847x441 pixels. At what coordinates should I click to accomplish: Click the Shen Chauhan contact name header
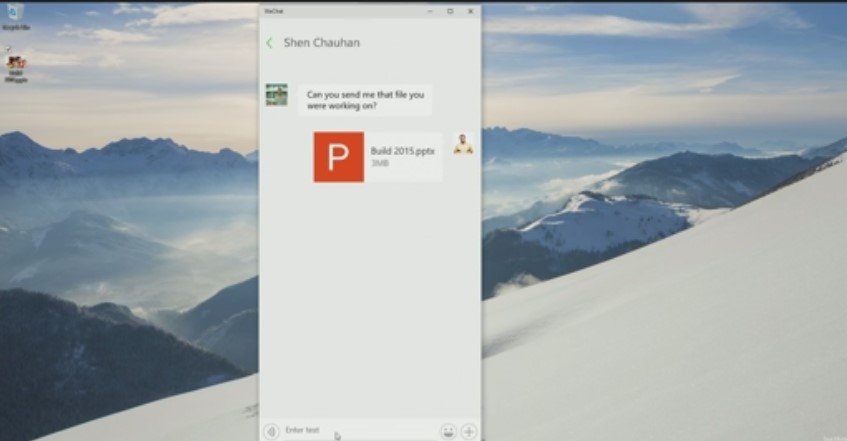tap(321, 43)
